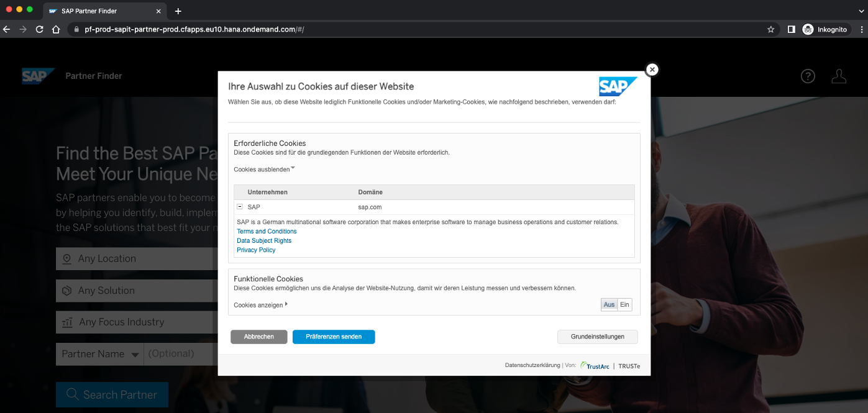Reload the page with the refresh icon
The width and height of the screenshot is (868, 413).
(x=39, y=29)
